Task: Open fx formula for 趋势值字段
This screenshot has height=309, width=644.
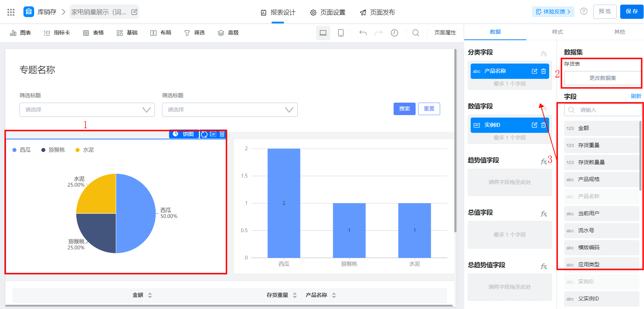Action: [x=544, y=162]
